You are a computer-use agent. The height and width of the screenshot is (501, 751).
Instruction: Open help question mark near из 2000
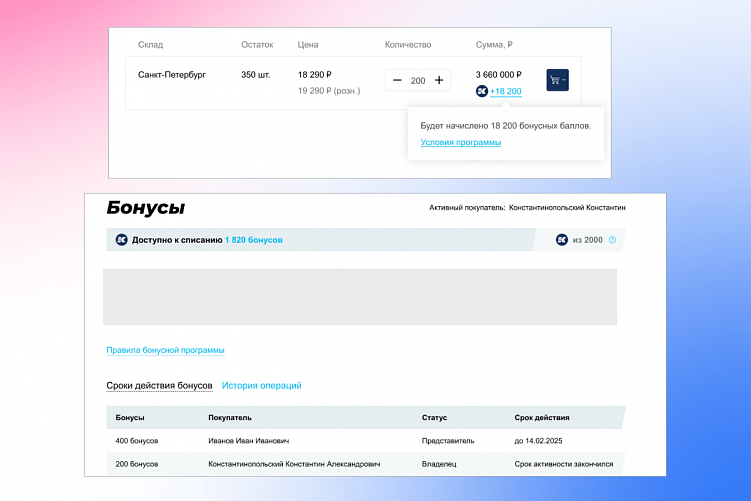(612, 240)
